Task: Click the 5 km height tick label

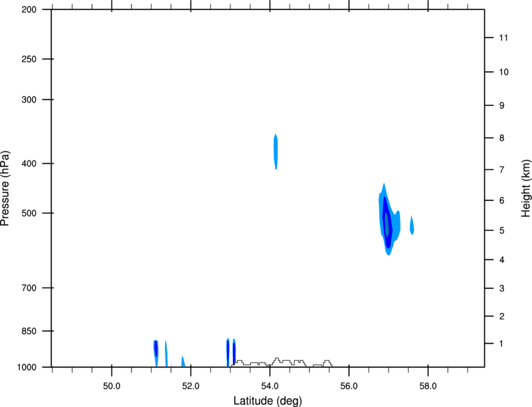Action: point(502,230)
